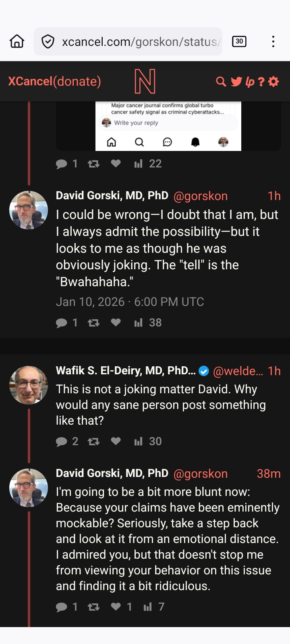
Task: Click Wafik S. El-Deiry's display name
Action: [x=126, y=371]
